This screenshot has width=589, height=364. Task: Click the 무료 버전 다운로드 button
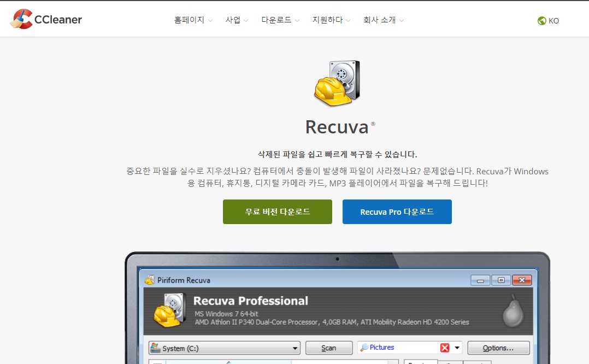(x=277, y=212)
